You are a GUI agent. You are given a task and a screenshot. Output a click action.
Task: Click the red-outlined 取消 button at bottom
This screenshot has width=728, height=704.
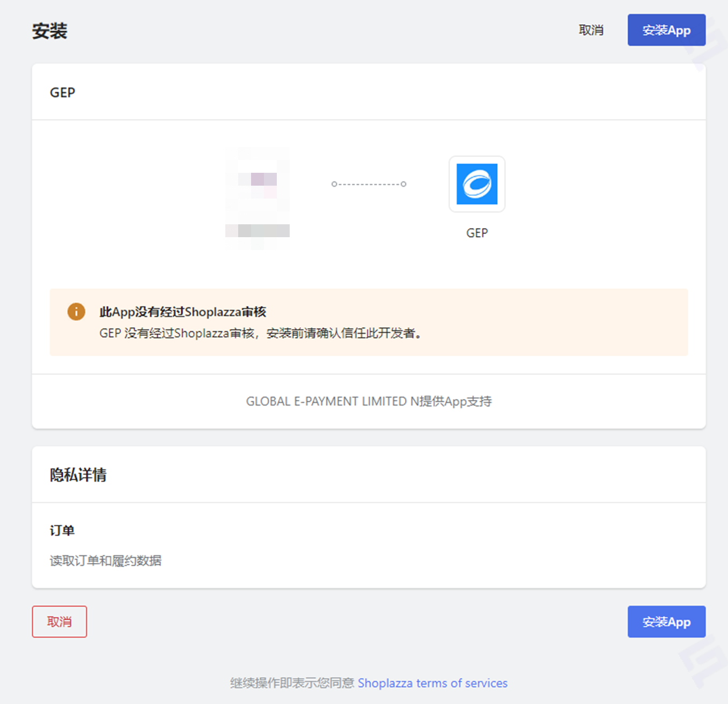[60, 621]
